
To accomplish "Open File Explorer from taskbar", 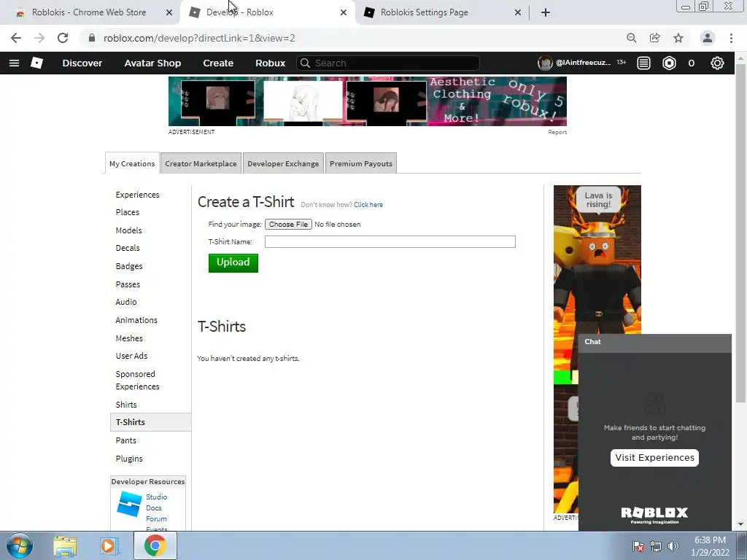I will click(x=65, y=546).
